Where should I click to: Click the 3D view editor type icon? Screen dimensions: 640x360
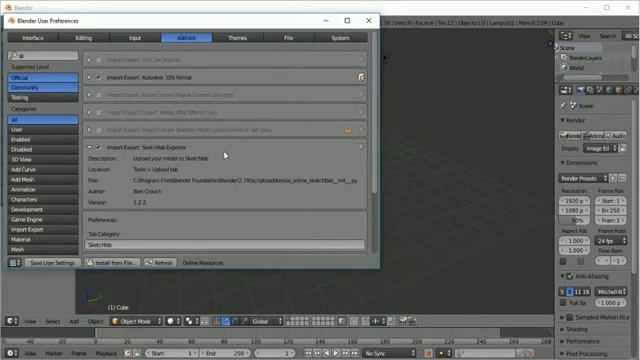pyautogui.click(x=12, y=321)
